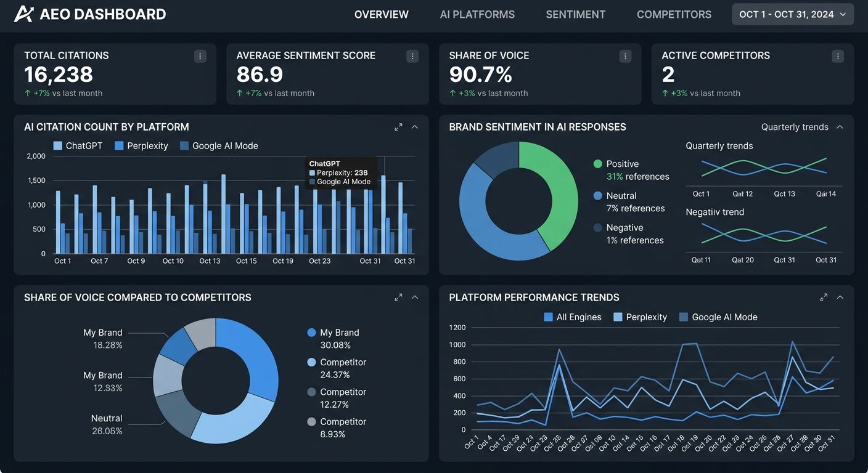Click the AEO DASHBOARD title text
The width and height of the screenshot is (868, 473).
click(103, 14)
